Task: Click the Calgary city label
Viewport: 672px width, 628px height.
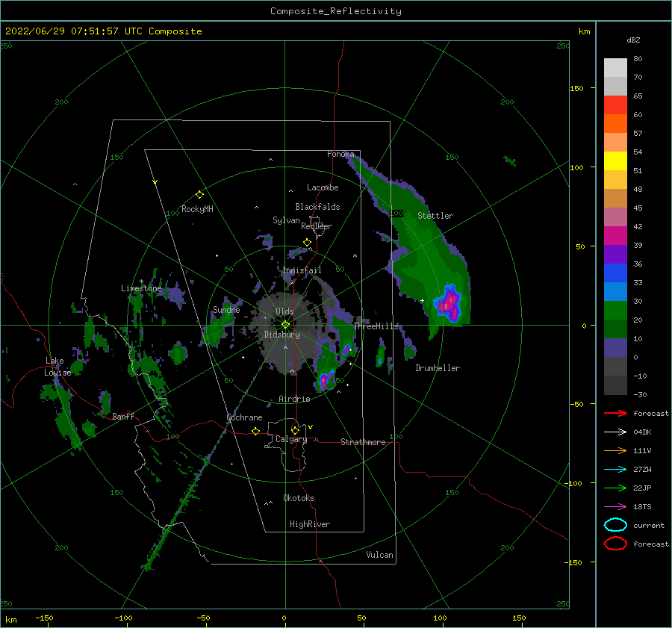Action: point(291,439)
